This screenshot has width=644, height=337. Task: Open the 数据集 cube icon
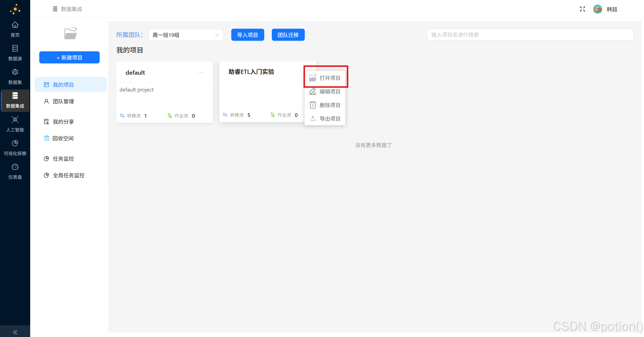click(x=15, y=72)
